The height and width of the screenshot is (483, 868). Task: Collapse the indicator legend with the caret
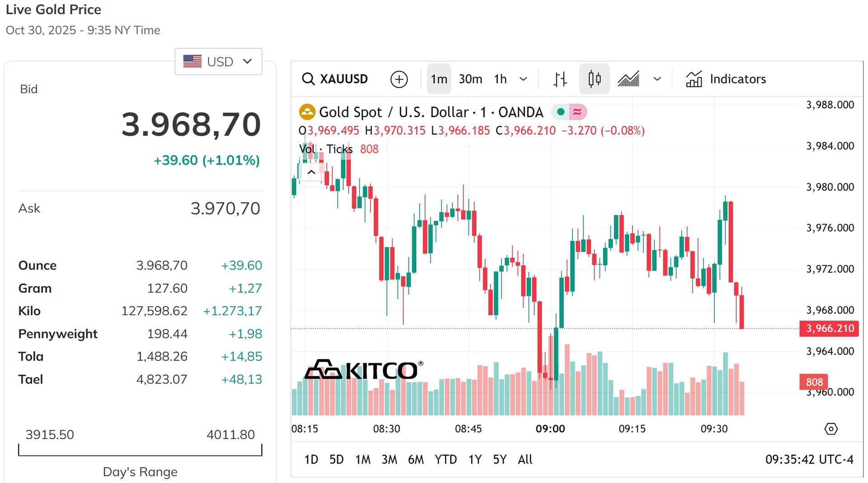tap(311, 172)
